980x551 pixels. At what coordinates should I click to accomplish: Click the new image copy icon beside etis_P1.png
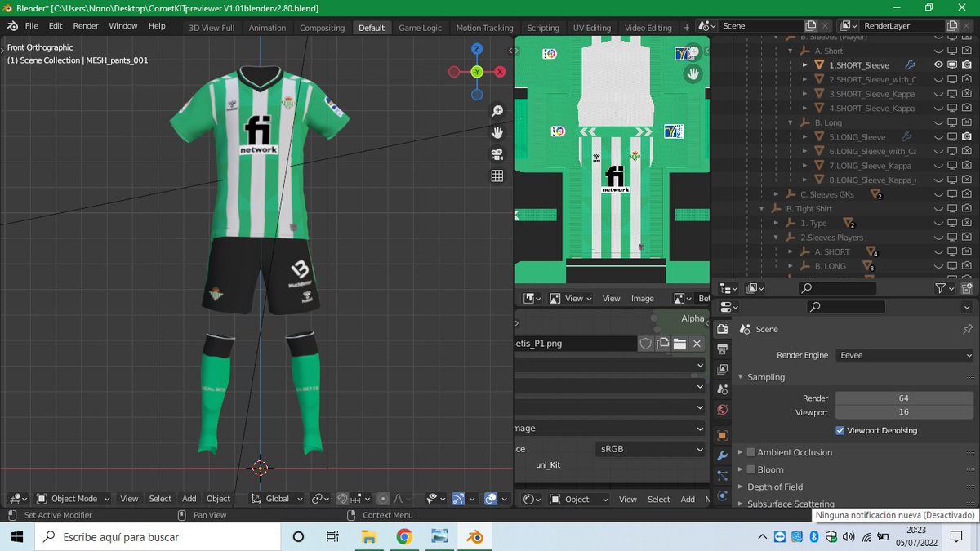pos(663,344)
